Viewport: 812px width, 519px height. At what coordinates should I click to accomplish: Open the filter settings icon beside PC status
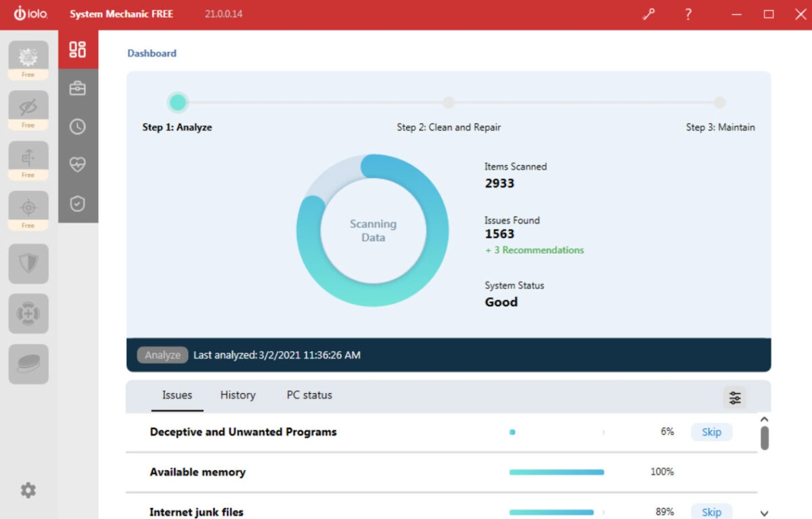735,399
